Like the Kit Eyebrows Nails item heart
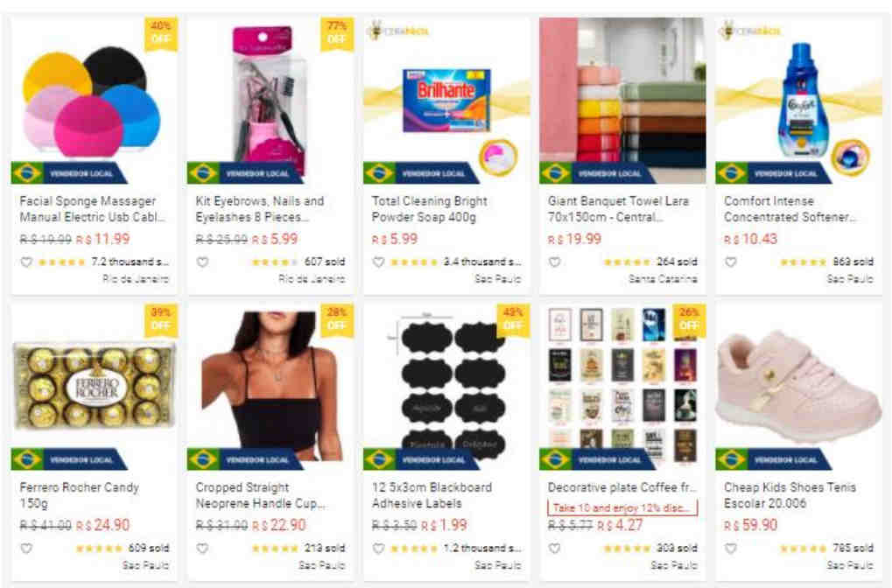The width and height of the screenshot is (892, 588). (x=202, y=262)
